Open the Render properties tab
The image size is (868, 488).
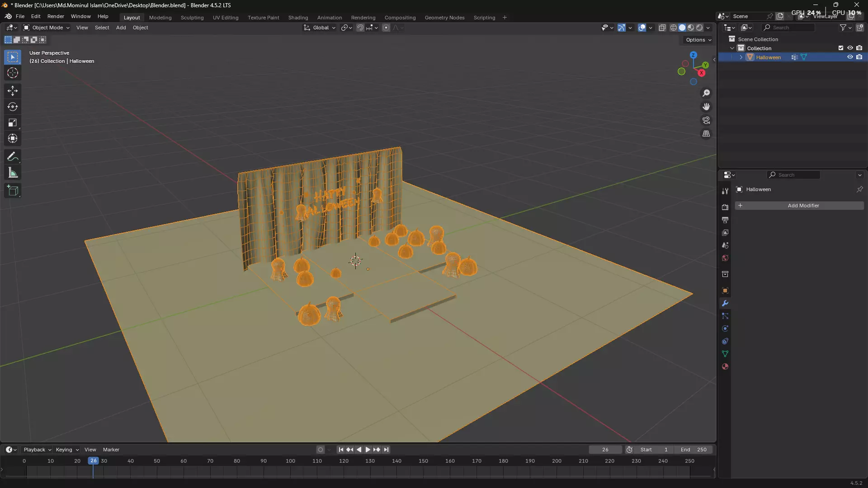click(725, 207)
